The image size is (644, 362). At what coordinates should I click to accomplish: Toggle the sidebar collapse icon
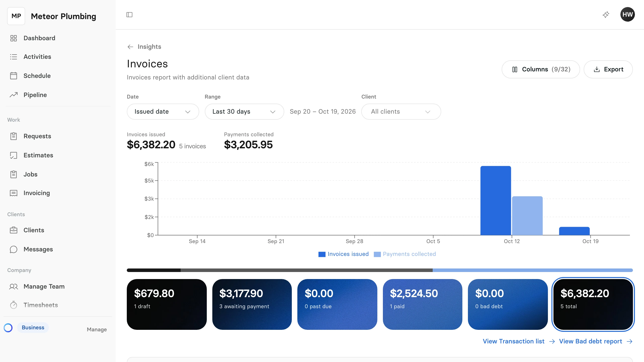pyautogui.click(x=129, y=15)
